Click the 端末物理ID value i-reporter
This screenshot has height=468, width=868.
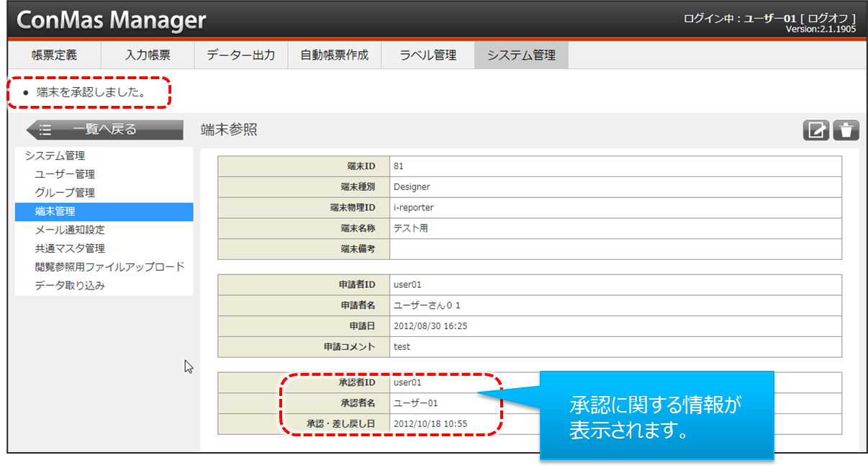coord(414,208)
